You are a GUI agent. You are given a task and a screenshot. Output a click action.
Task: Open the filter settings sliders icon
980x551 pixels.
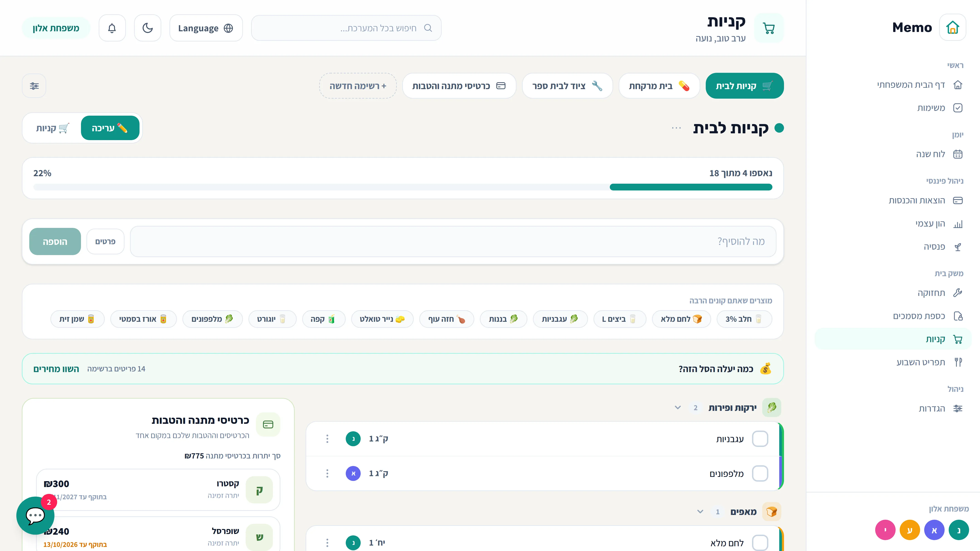click(34, 86)
